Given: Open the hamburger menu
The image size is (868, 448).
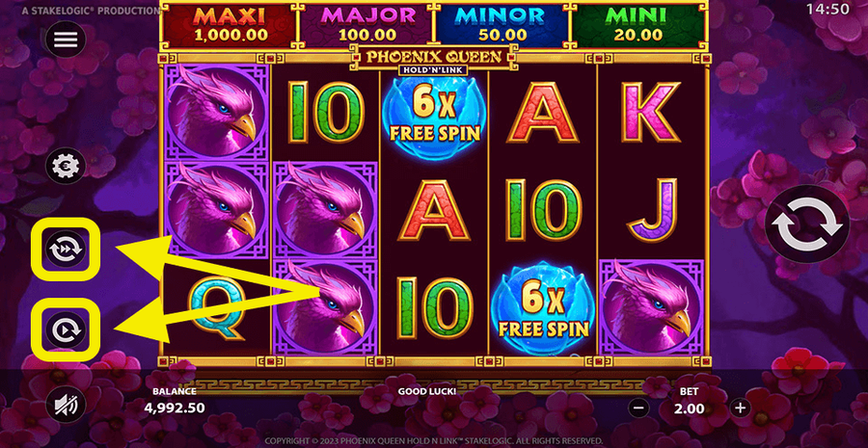Looking at the screenshot, I should point(66,40).
